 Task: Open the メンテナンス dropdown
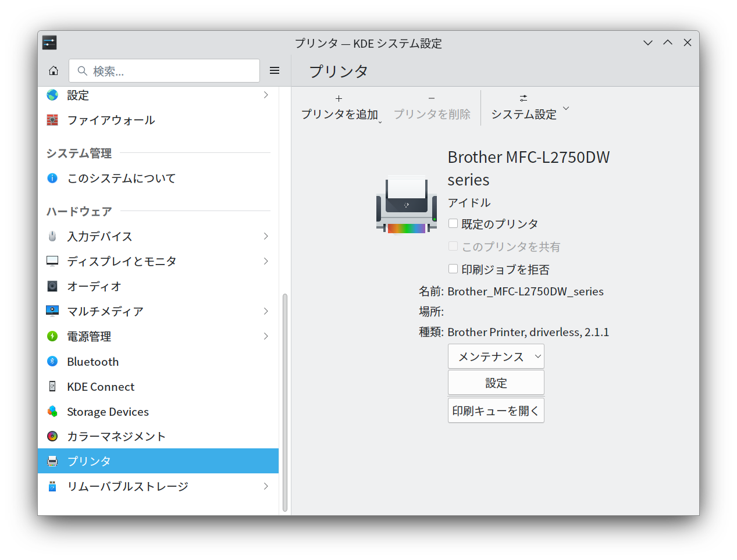496,356
